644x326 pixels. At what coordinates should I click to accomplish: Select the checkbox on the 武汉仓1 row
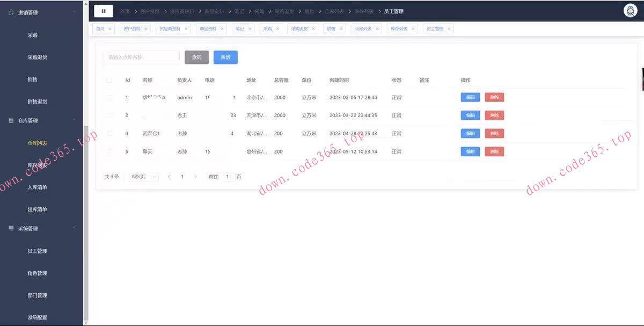tap(110, 133)
